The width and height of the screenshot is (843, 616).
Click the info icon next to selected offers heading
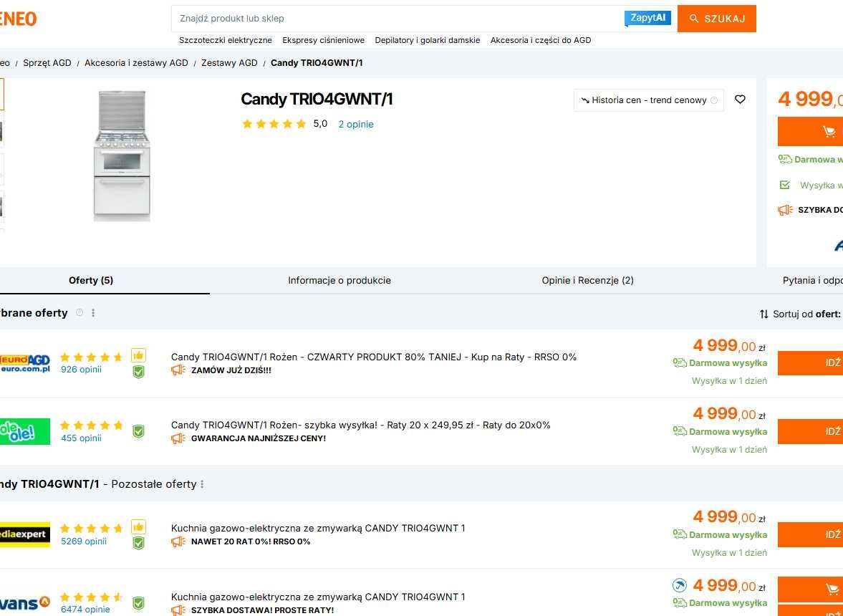pyautogui.click(x=80, y=313)
